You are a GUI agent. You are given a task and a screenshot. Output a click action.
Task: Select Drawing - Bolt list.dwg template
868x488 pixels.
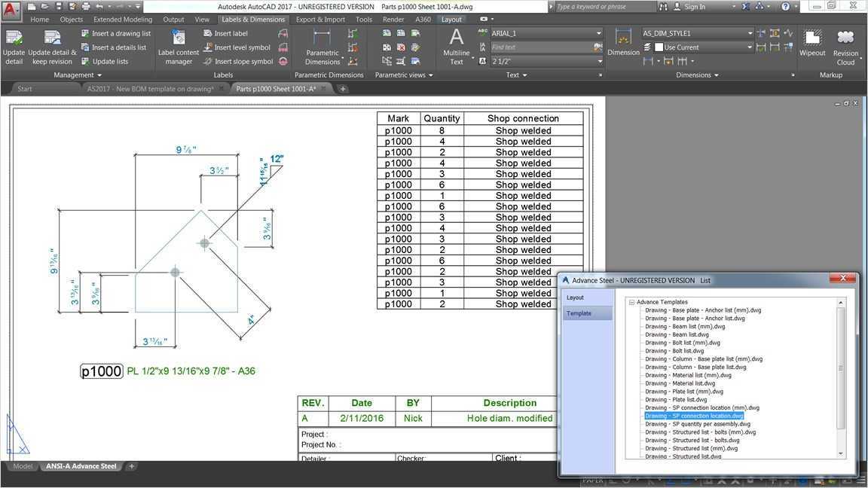[x=674, y=351]
